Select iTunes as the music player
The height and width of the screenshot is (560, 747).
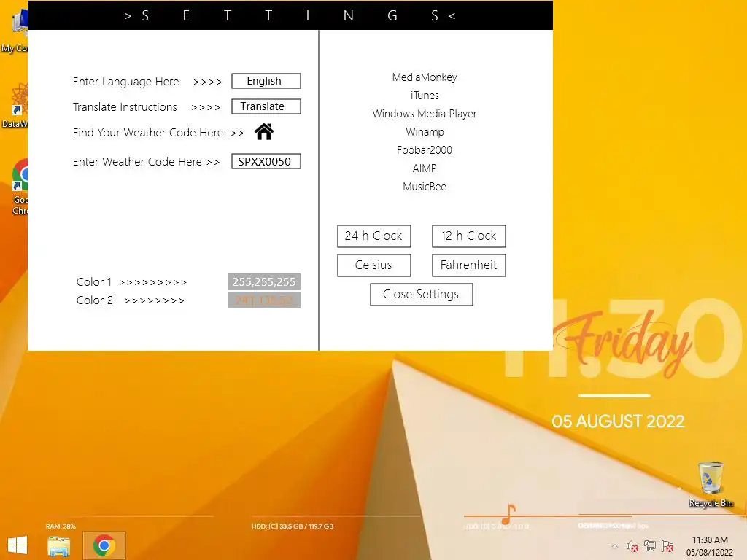(425, 96)
